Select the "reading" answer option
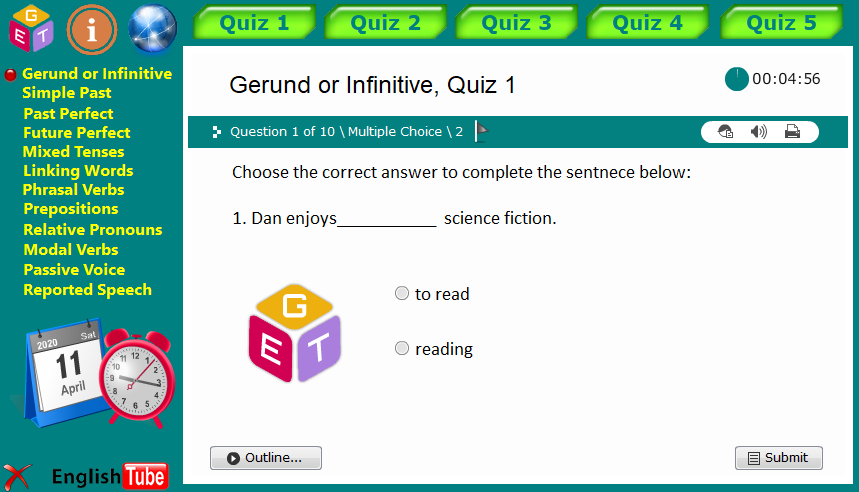This screenshot has height=492, width=859. click(x=402, y=349)
